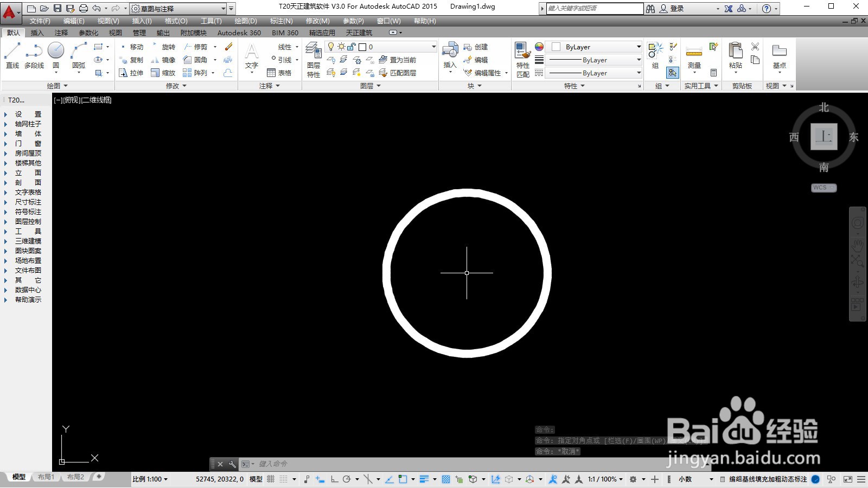The width and height of the screenshot is (868, 488).
Task: Toggle lineweight display in status bar
Action: coord(424,479)
